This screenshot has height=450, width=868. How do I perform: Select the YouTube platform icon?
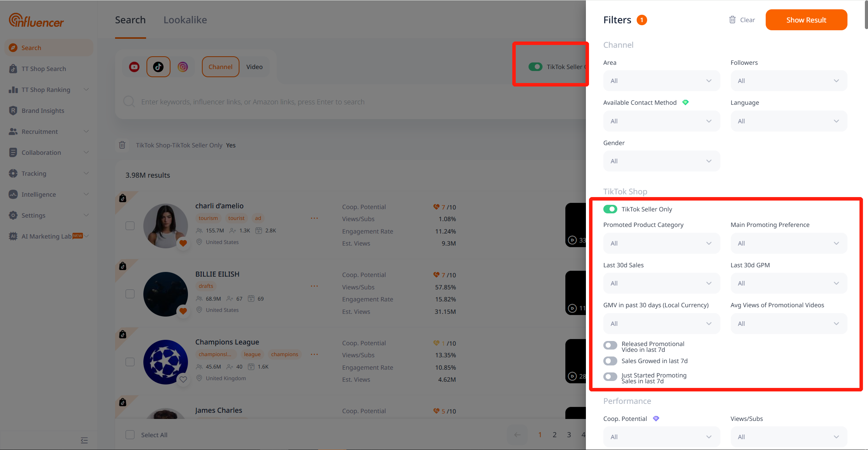(134, 67)
